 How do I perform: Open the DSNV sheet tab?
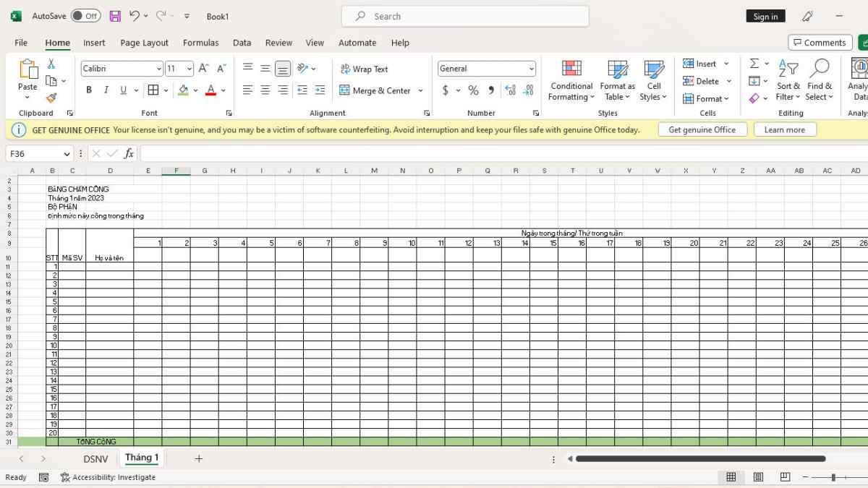95,458
